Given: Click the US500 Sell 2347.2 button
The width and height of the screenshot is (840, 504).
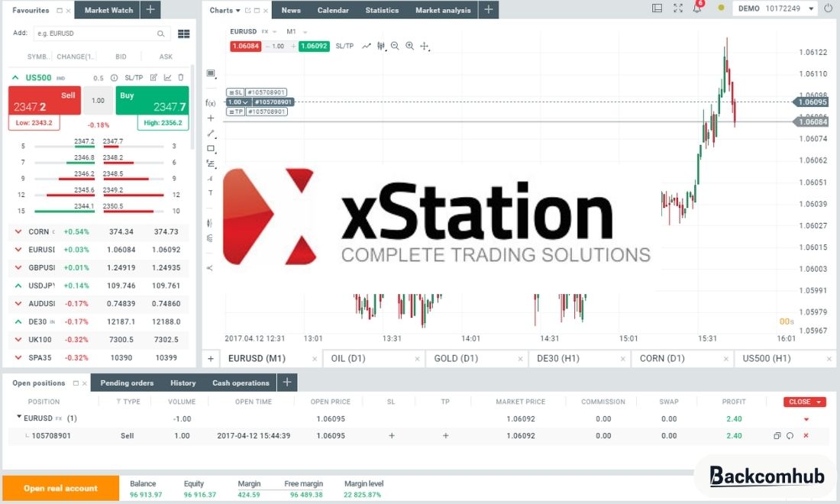Looking at the screenshot, I should (44, 101).
